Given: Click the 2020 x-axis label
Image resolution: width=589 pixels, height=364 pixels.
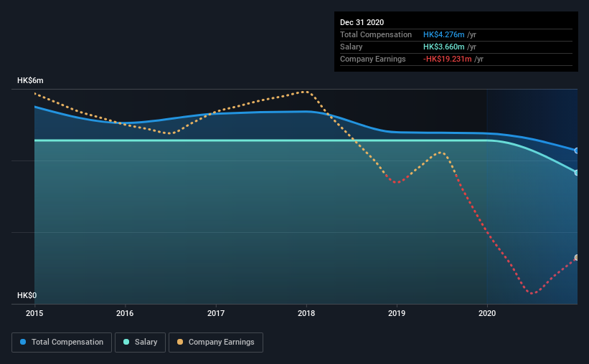Looking at the screenshot, I should 487,313.
